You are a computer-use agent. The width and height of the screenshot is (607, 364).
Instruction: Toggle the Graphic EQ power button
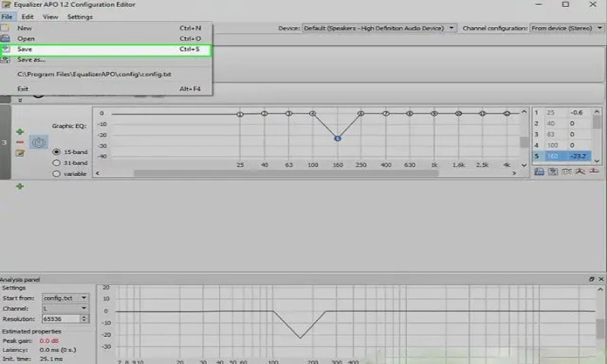click(x=39, y=142)
